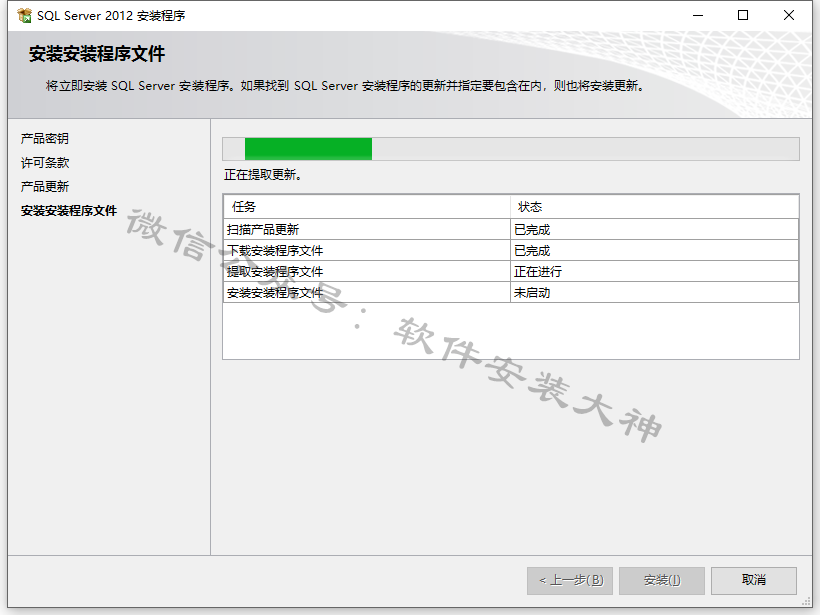
Task: Select the 许可条款 step in sidebar
Action: pyautogui.click(x=45, y=163)
